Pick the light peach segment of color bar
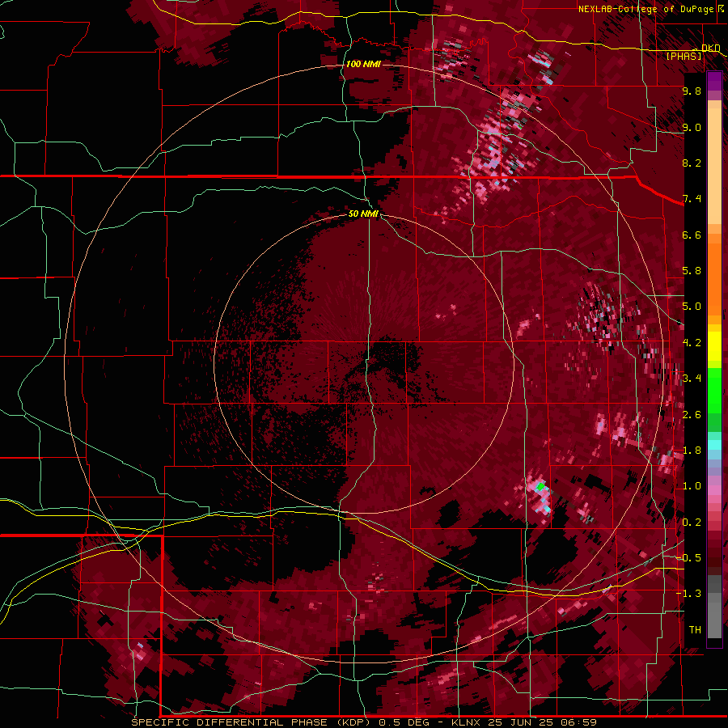The height and width of the screenshot is (728, 728). tap(714, 167)
